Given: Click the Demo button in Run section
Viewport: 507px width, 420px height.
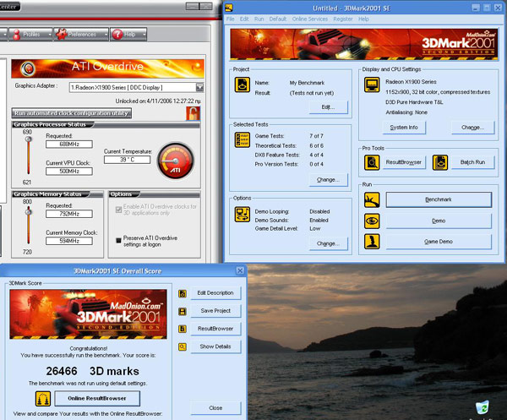Looking at the screenshot, I should [x=439, y=221].
